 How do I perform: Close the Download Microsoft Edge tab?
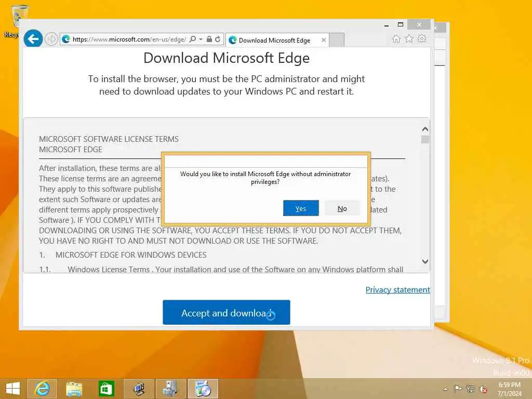(x=324, y=40)
